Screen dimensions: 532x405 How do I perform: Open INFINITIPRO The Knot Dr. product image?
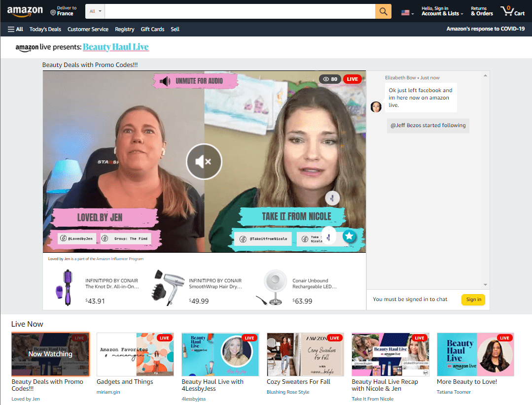click(x=65, y=288)
